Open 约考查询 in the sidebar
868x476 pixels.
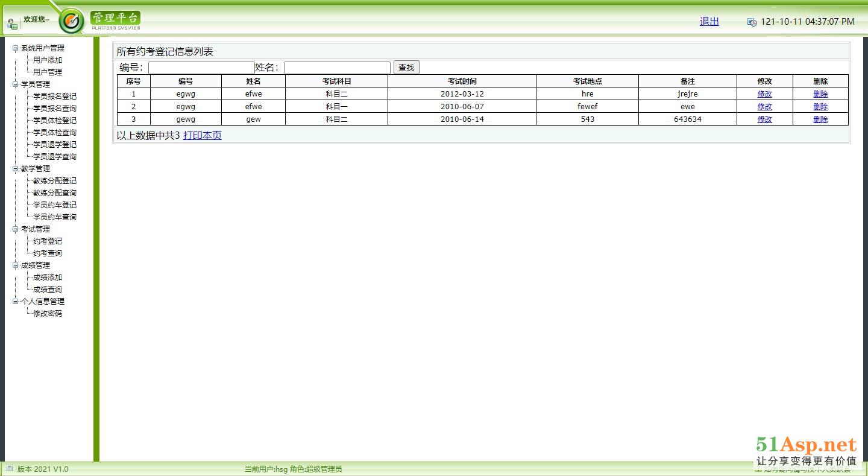click(x=48, y=253)
